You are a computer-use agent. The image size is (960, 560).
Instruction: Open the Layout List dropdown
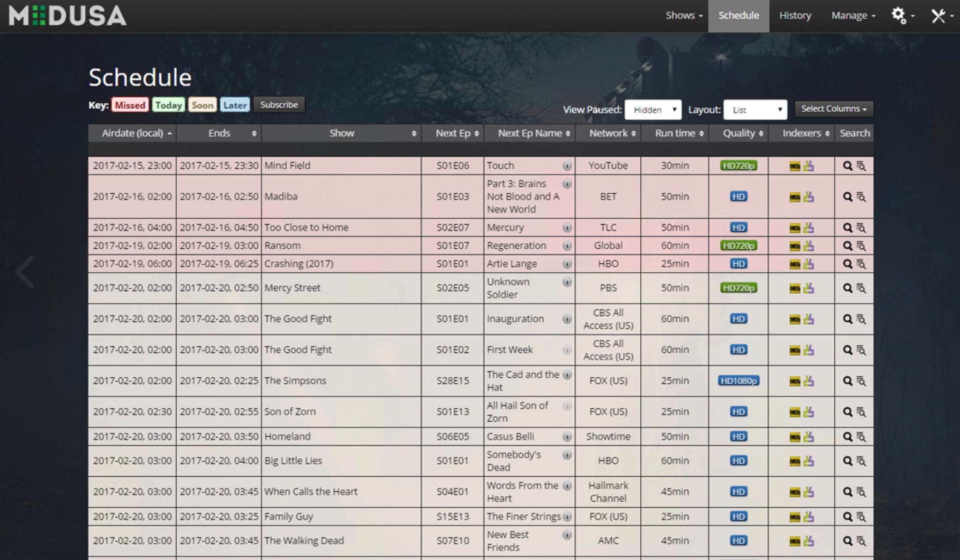click(755, 110)
